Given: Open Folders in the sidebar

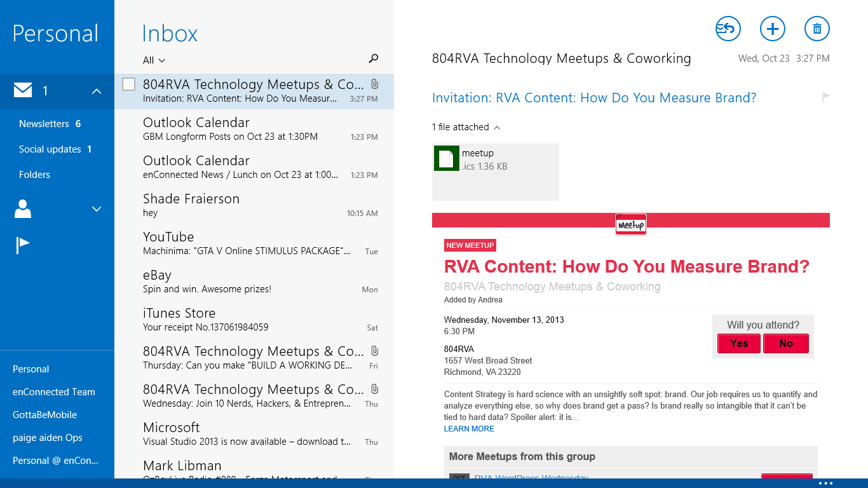Looking at the screenshot, I should tap(34, 175).
